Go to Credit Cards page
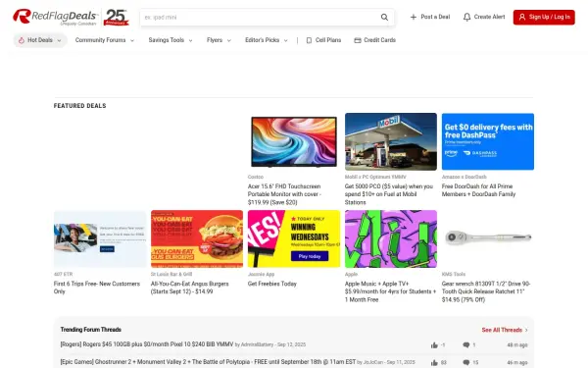588x368 pixels. pos(375,40)
